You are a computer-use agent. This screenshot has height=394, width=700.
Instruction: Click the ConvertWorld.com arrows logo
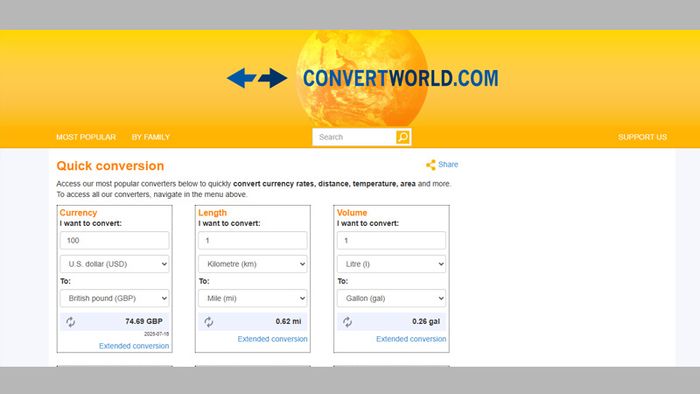pyautogui.click(x=257, y=78)
